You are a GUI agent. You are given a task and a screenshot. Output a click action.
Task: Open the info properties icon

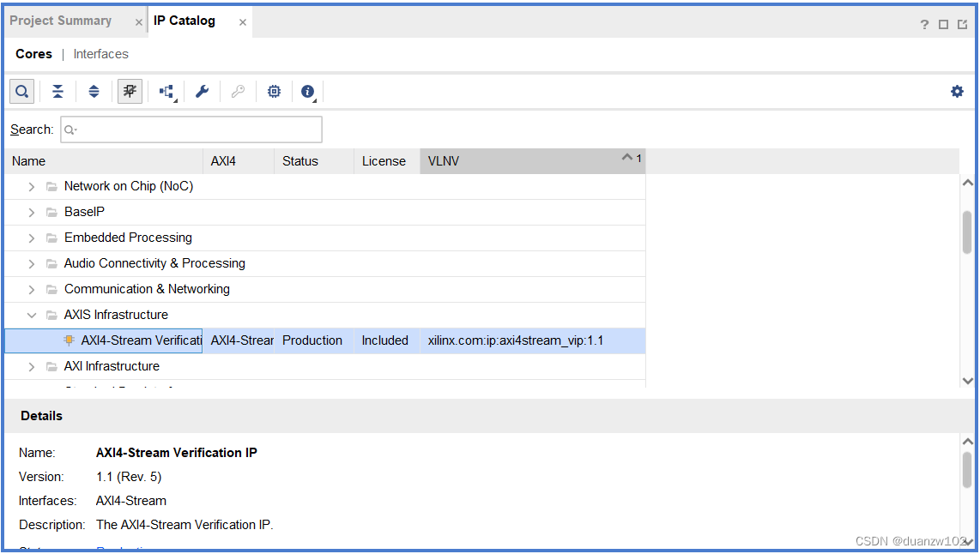tap(308, 92)
